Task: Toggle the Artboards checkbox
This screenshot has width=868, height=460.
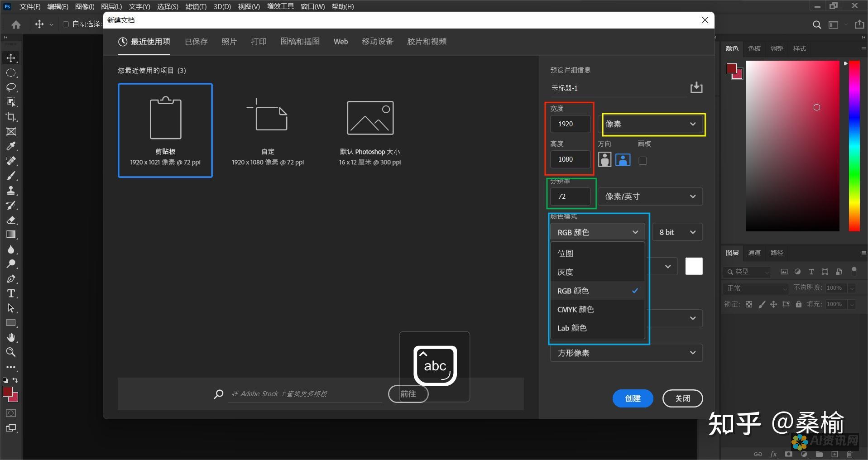Action: 643,161
